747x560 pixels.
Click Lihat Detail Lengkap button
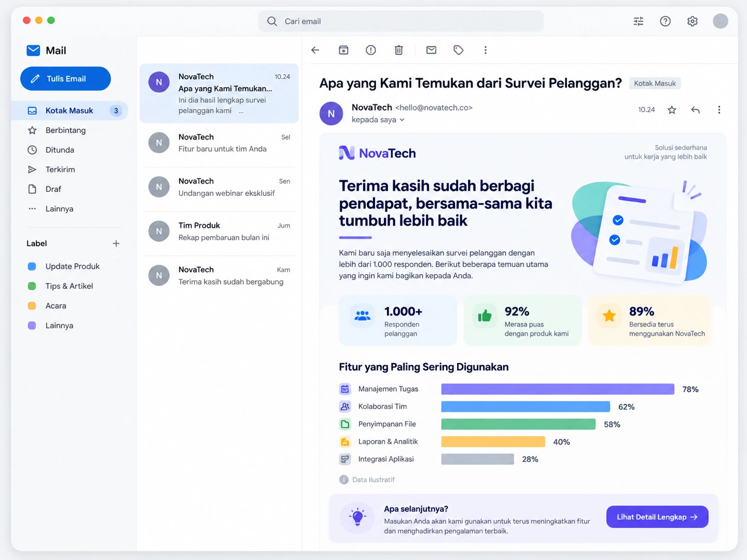click(657, 517)
